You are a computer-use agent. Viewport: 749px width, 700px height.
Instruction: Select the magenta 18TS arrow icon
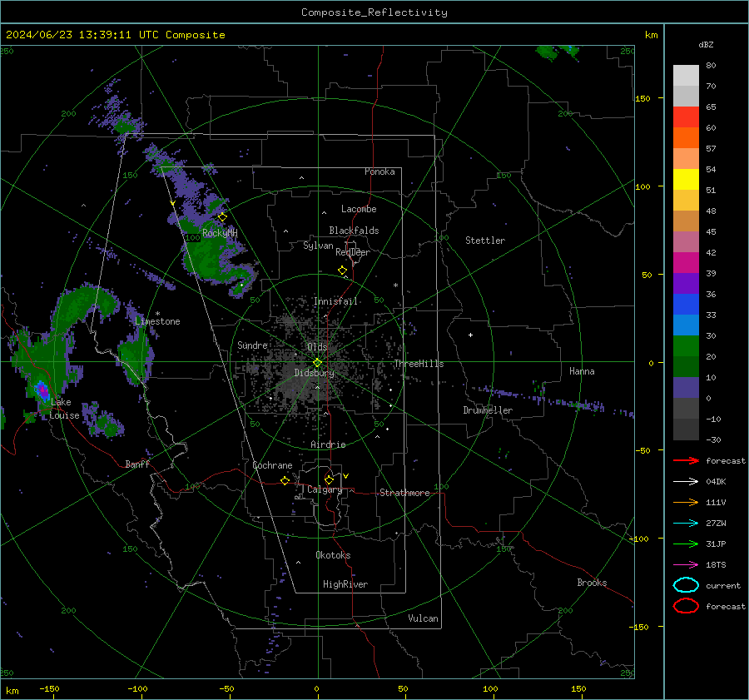[x=686, y=565]
